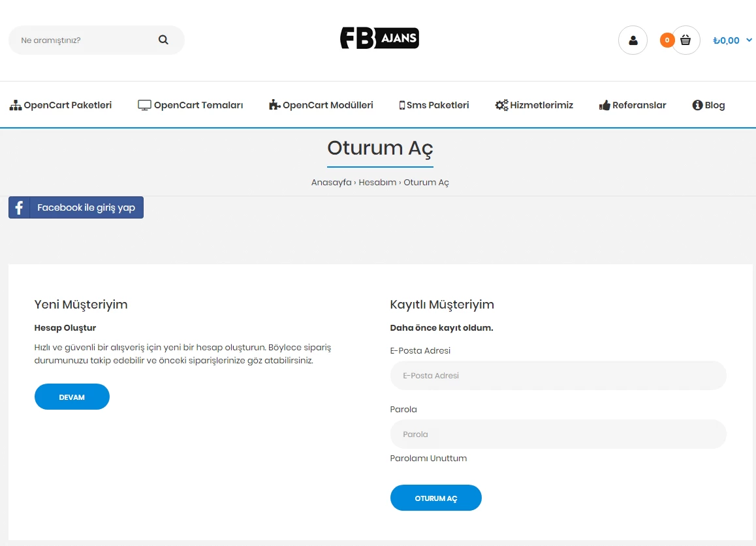756x546 pixels.
Task: Select the puzzle icon next to OpenCart Modülleri
Action: pos(274,104)
